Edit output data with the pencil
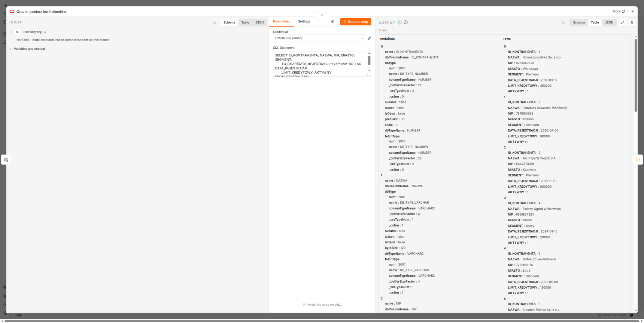The image size is (644, 323). [x=622, y=22]
